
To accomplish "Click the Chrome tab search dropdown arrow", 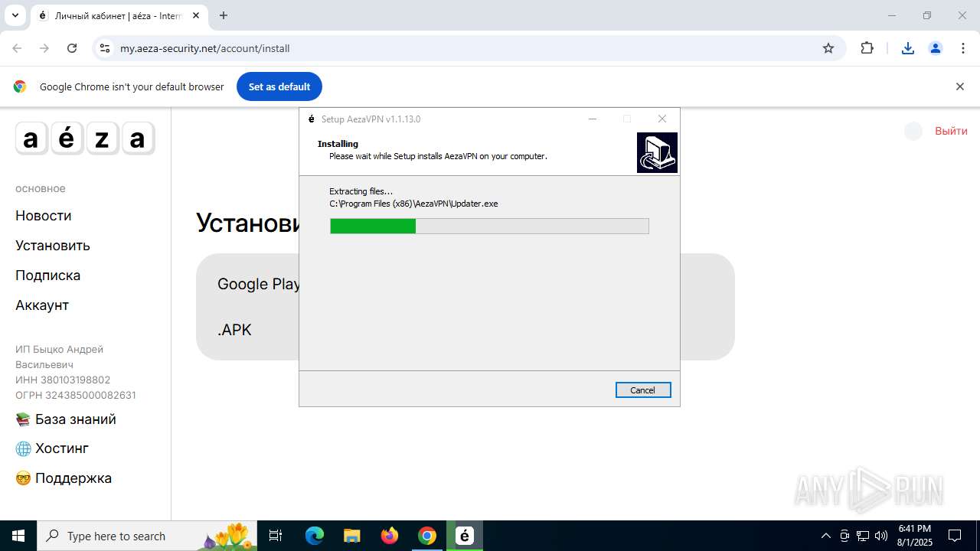I will click(15, 15).
